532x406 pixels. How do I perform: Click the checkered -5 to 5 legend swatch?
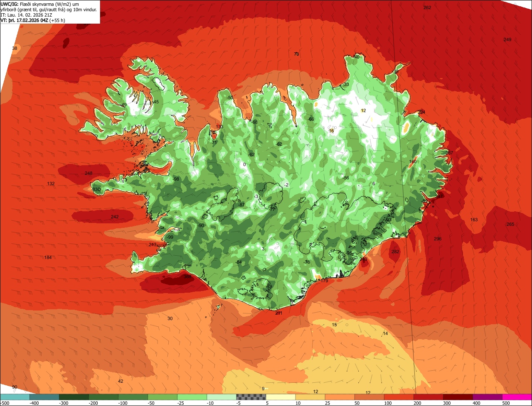coord(251,397)
